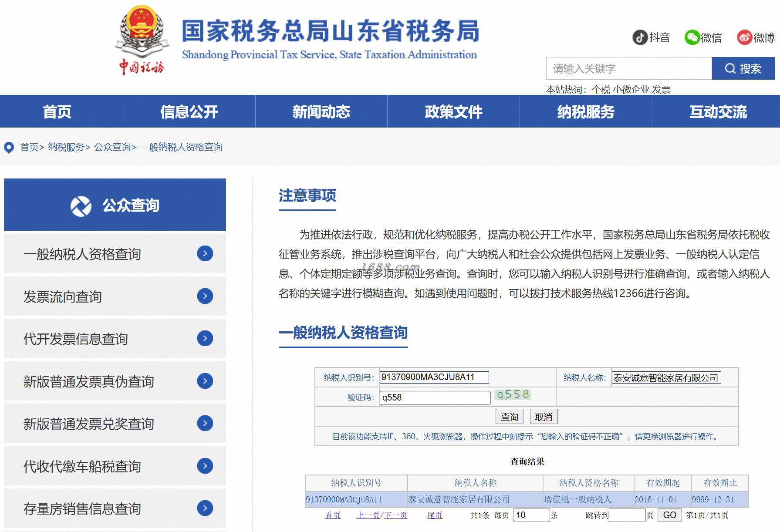780x532 pixels.
Task: Click the GO page jump button
Action: click(x=669, y=515)
